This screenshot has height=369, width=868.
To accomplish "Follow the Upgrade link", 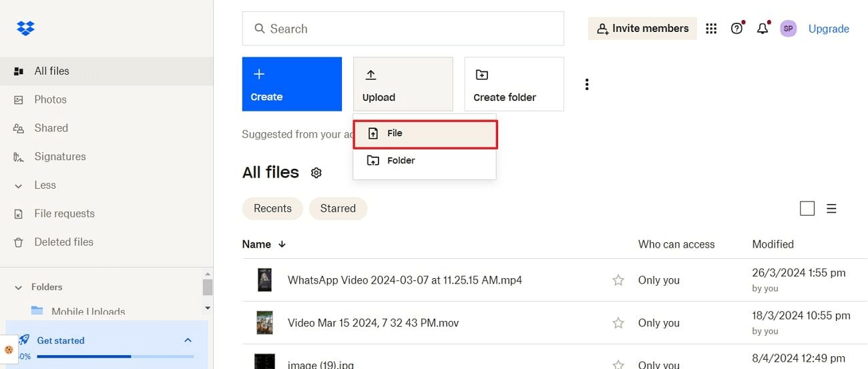I will coord(829,29).
